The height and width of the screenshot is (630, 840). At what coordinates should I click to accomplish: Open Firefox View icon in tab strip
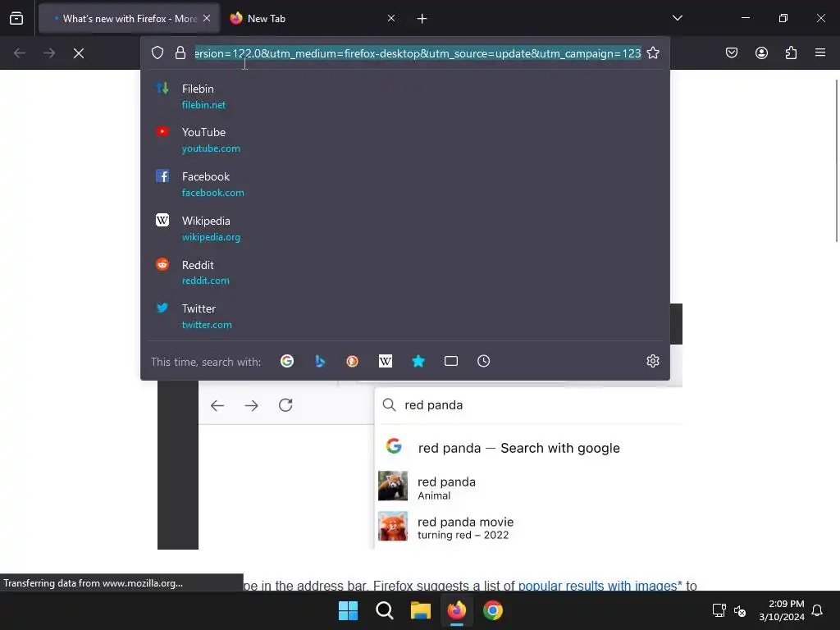click(x=16, y=18)
